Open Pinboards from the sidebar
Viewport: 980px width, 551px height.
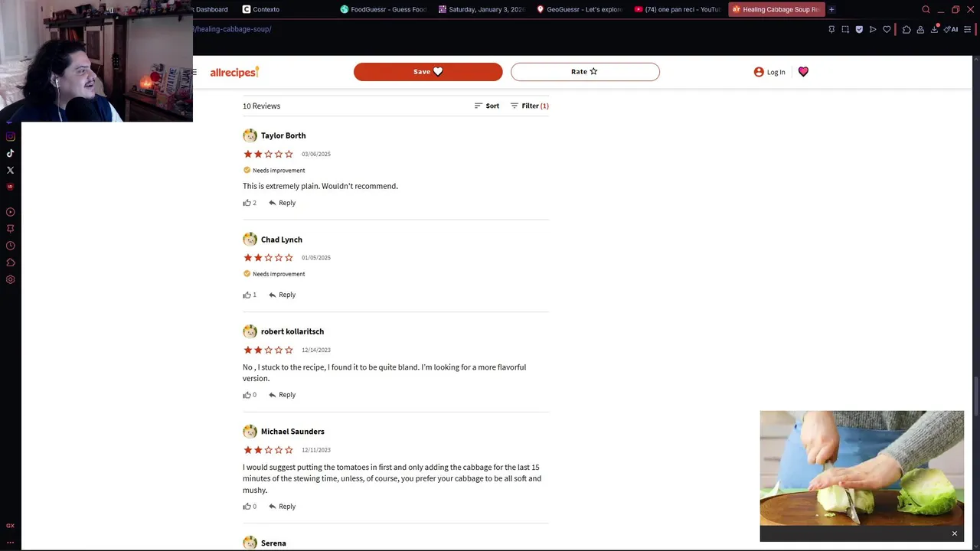(10, 228)
